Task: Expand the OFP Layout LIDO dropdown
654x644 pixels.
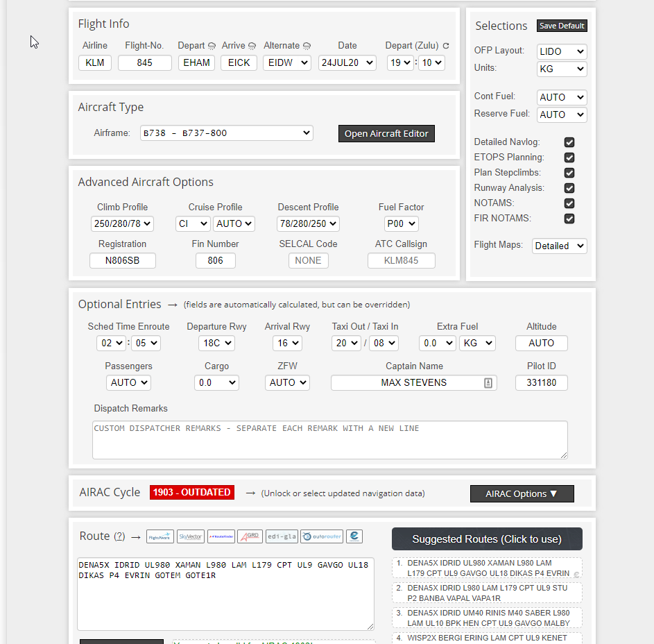Action: (x=561, y=51)
